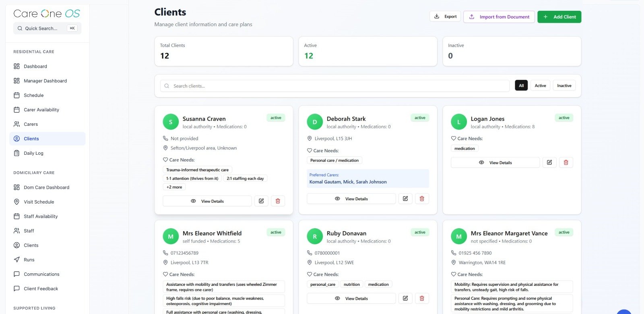The image size is (644, 314).
Task: View details for Deborah Stark
Action: point(351,199)
